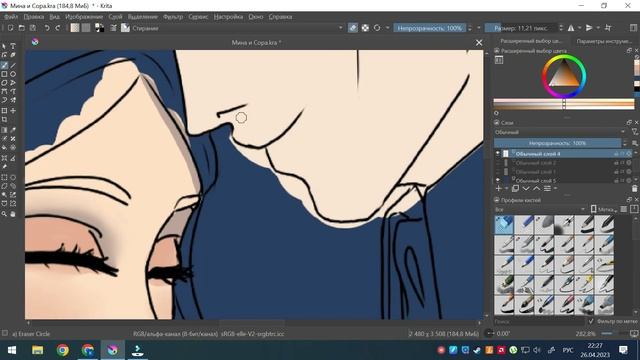Image resolution: width=640 pixels, height=360 pixels.
Task: Open the brush preset chooser icon
Action: [x=125, y=28]
